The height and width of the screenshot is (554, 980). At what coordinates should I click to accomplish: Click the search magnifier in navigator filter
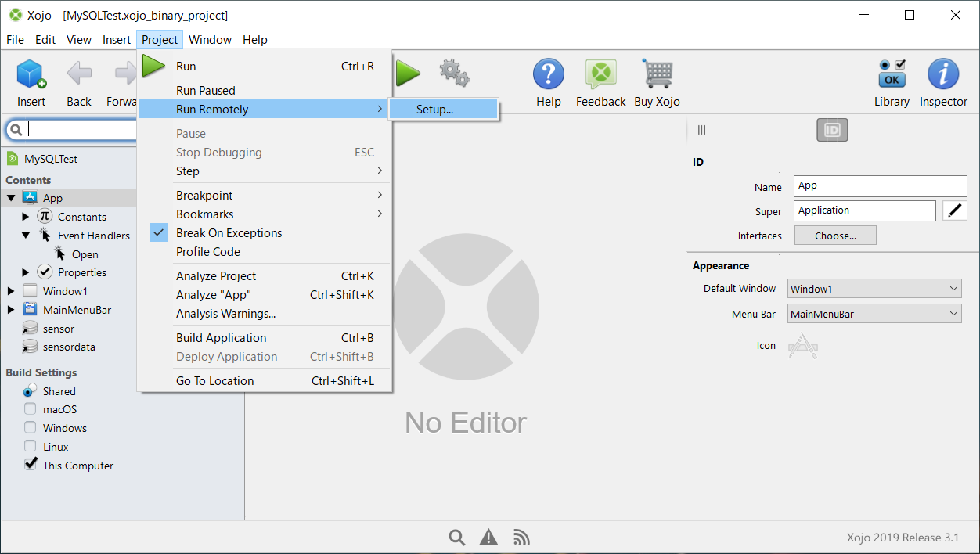point(16,130)
